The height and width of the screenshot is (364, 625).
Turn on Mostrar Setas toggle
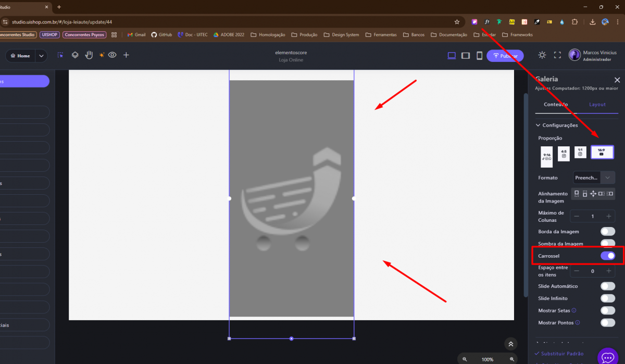(x=607, y=310)
